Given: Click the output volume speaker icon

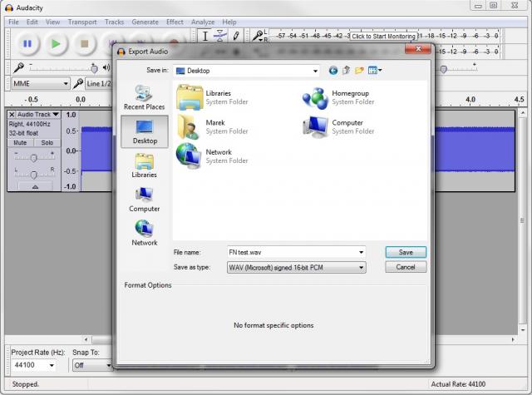Looking at the screenshot, I should pos(106,67).
